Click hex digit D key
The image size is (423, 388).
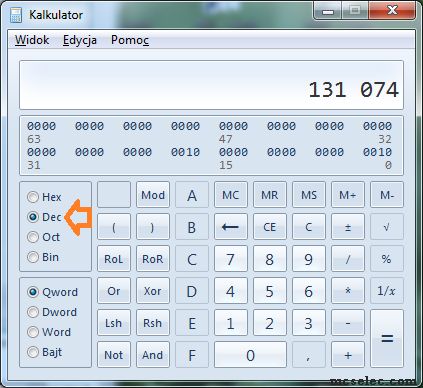tap(192, 291)
